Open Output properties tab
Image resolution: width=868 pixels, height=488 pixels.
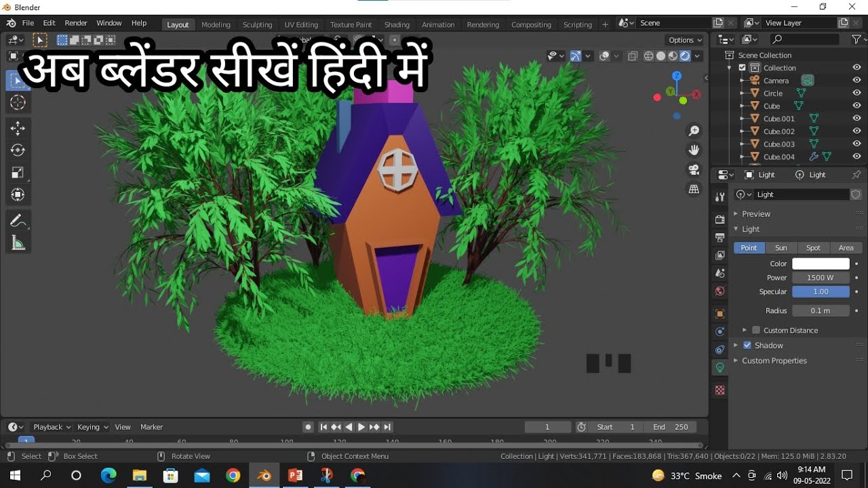pyautogui.click(x=720, y=238)
